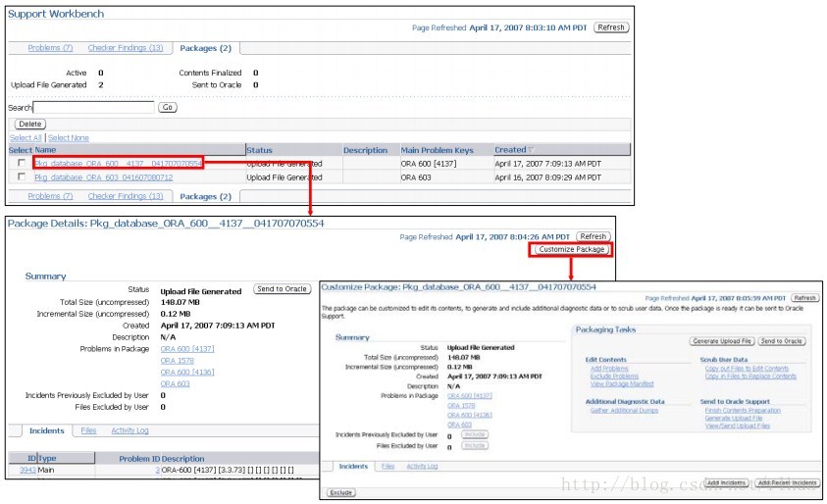Viewport: 827px width, 504px height.
Task: Click Refresh on Customize Package page
Action: [804, 298]
